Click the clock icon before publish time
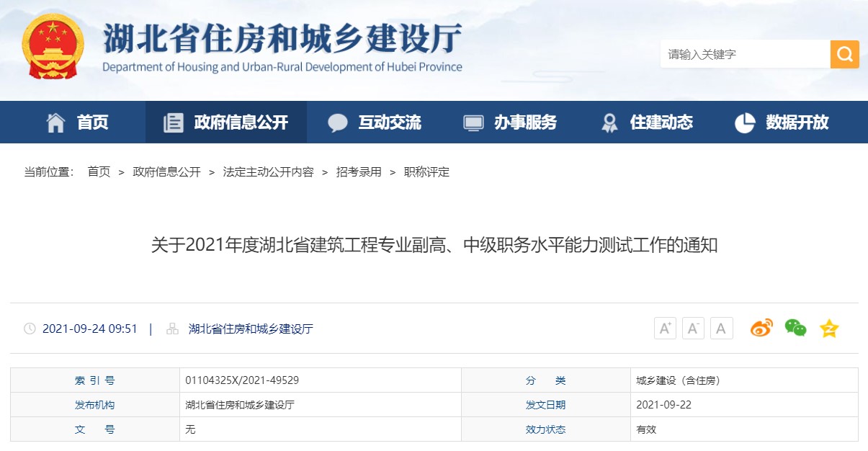 click(x=30, y=329)
